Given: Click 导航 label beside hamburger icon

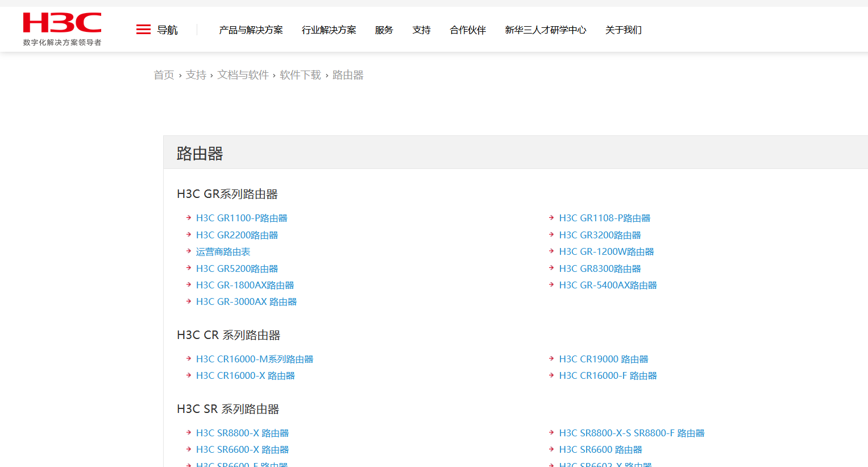Looking at the screenshot, I should click(167, 30).
